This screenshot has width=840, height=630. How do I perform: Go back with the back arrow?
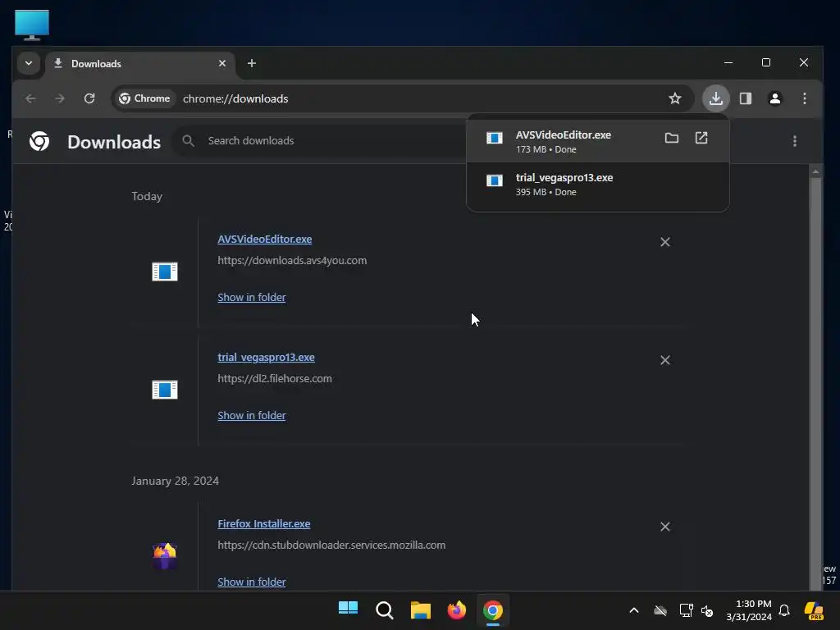(30, 98)
